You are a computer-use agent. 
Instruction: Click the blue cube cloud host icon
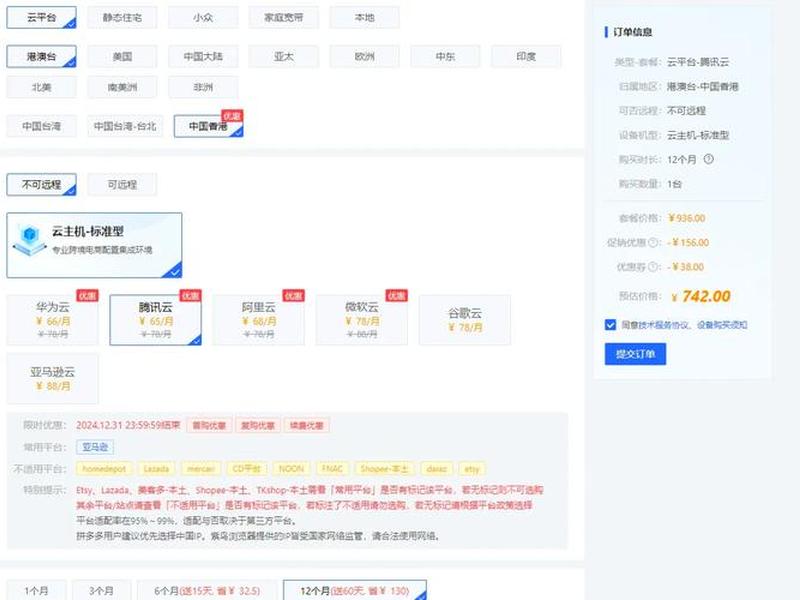pyautogui.click(x=30, y=240)
